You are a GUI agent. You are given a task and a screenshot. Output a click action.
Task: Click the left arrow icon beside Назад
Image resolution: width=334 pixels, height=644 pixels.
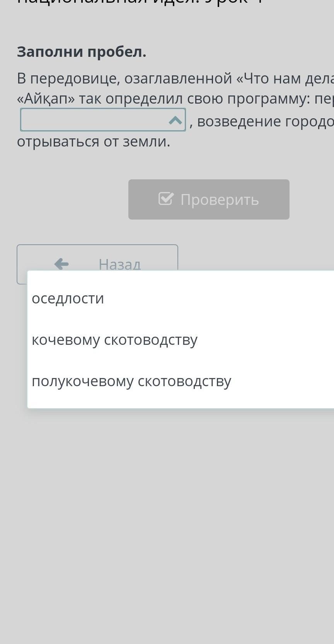(x=61, y=264)
